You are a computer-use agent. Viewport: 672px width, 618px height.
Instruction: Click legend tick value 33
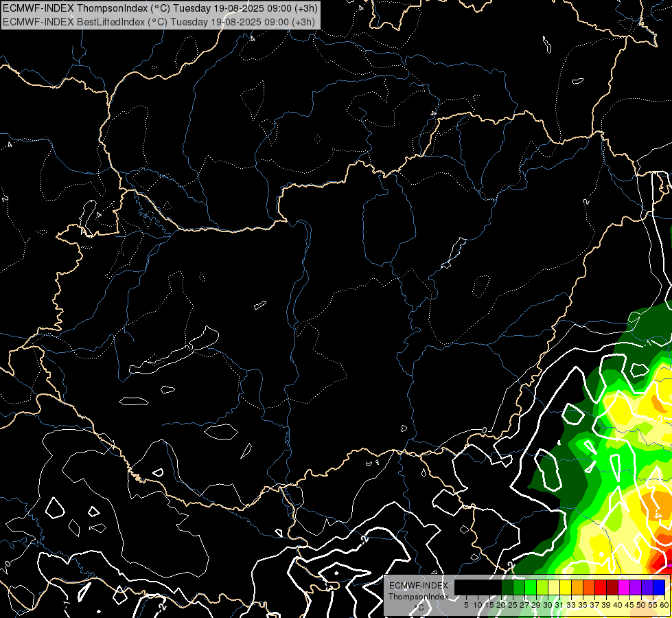[571, 605]
